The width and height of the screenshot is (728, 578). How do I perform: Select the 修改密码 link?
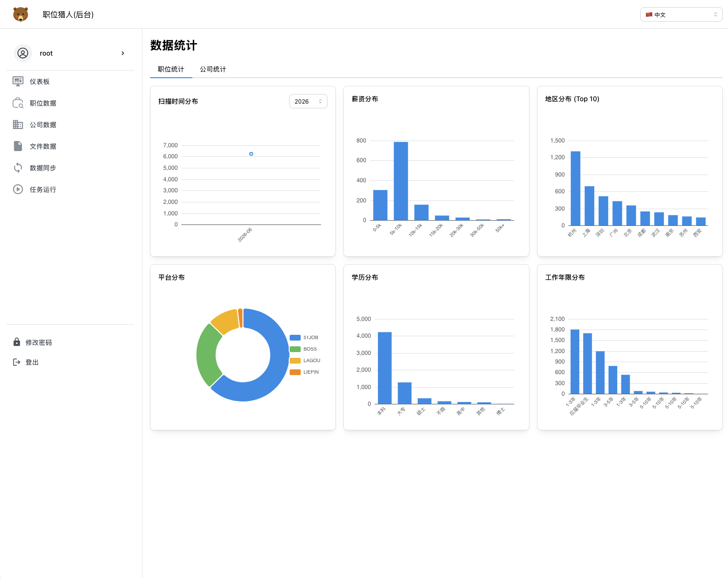(38, 342)
